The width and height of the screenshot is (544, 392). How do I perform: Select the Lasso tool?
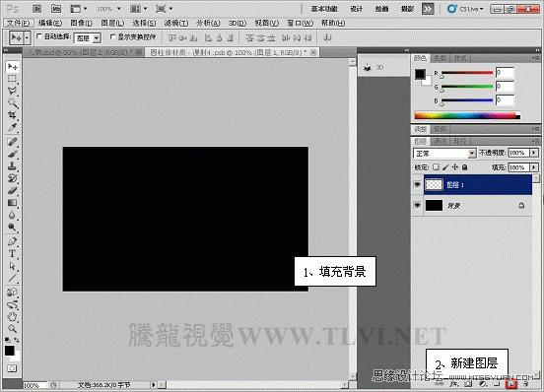coord(13,91)
